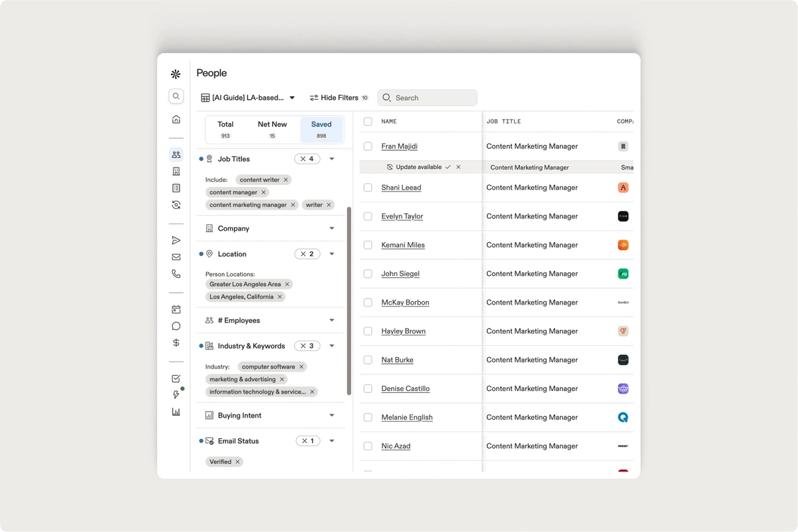798x532 pixels.
Task: Toggle the select-all checkbox in header
Action: (368, 122)
